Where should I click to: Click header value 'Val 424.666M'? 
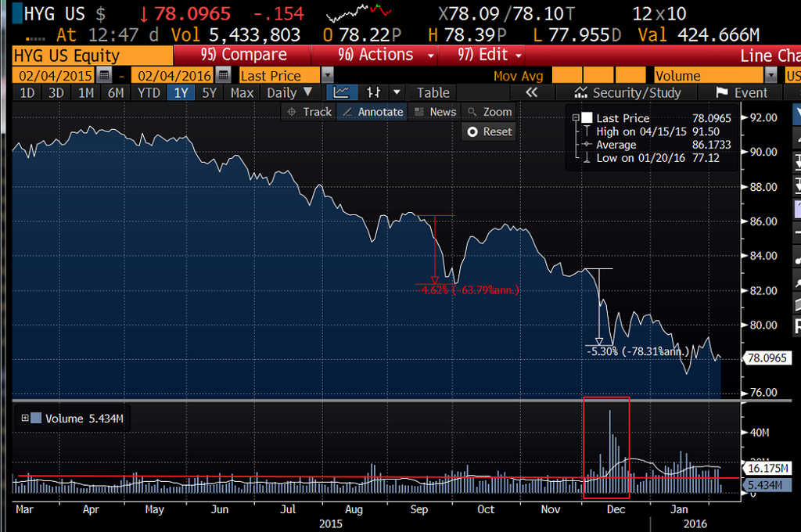coord(699,34)
